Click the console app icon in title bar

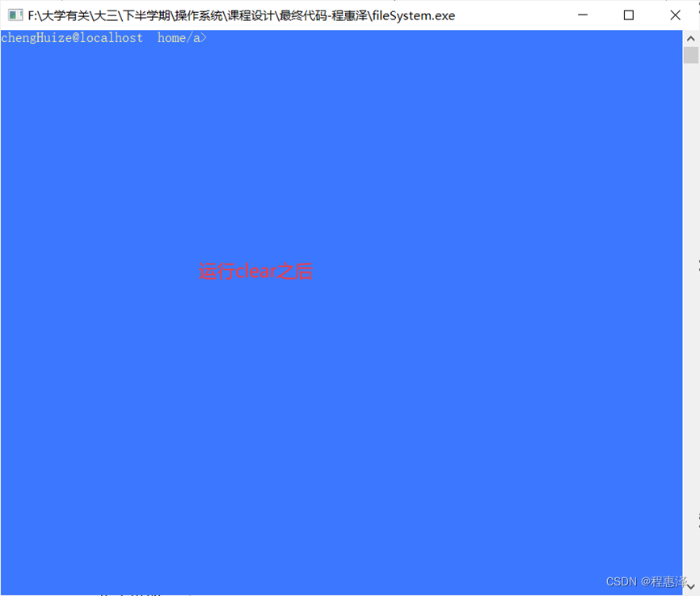click(15, 15)
